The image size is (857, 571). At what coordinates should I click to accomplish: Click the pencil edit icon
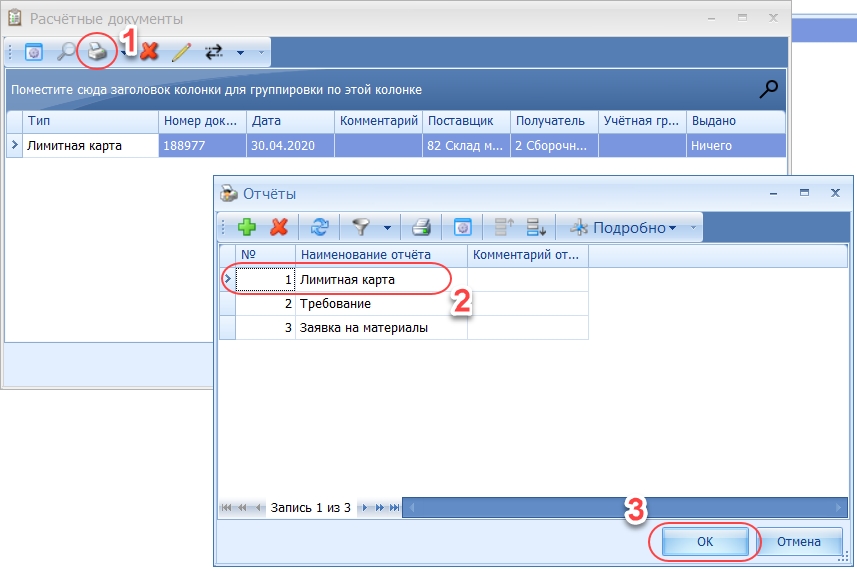click(x=180, y=52)
